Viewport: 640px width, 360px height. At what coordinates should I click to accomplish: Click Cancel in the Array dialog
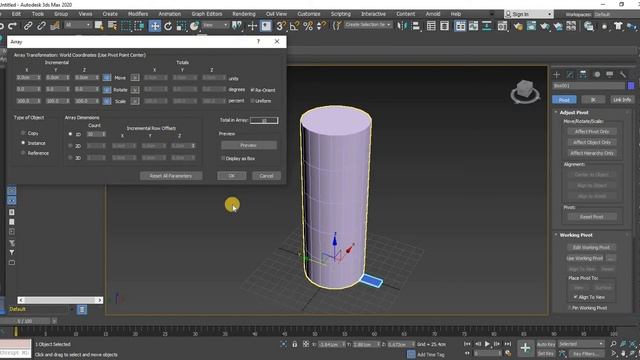[266, 176]
